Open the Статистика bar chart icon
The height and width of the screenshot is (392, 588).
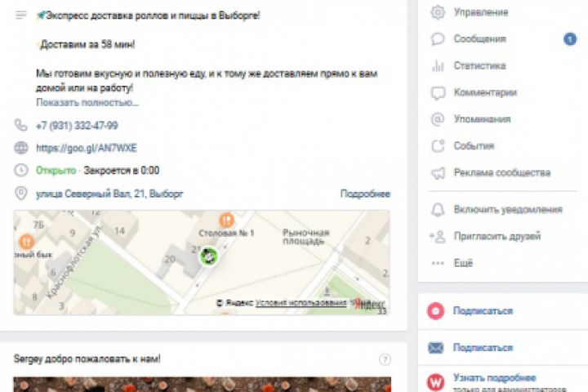[438, 65]
